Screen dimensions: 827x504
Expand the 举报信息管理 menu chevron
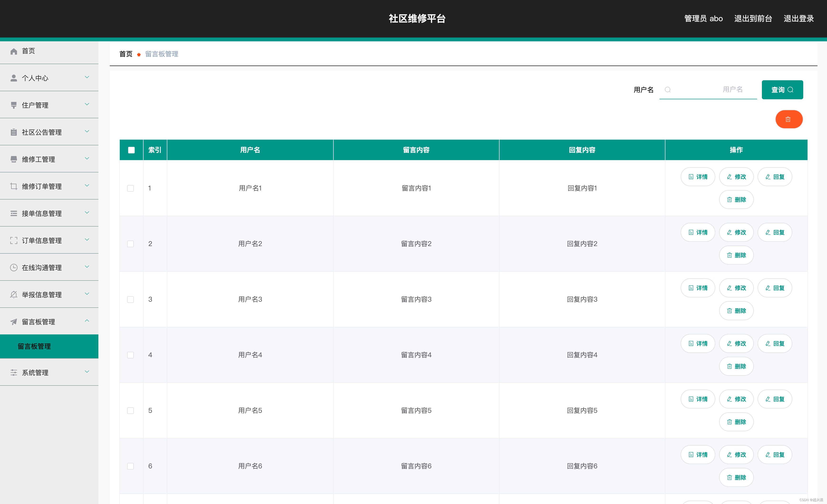point(87,294)
